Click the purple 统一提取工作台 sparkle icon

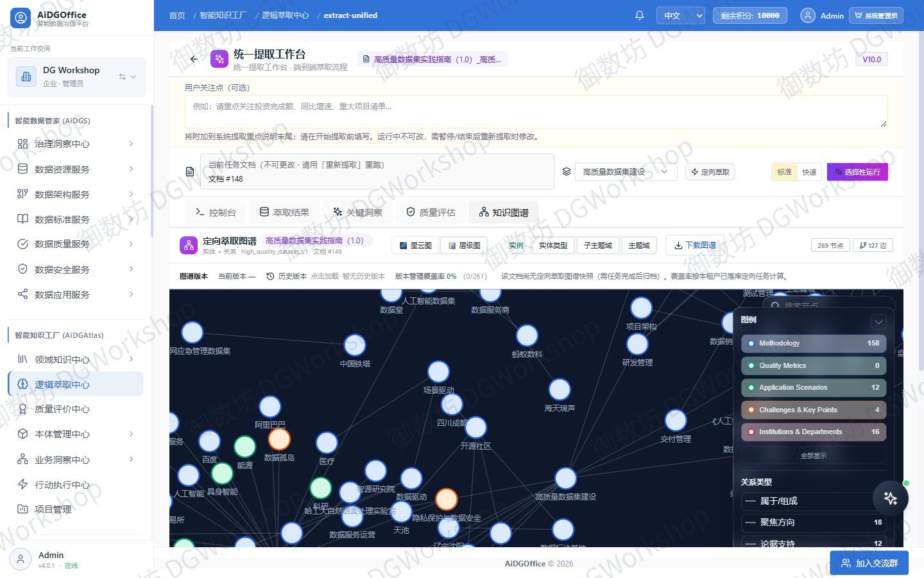(219, 59)
